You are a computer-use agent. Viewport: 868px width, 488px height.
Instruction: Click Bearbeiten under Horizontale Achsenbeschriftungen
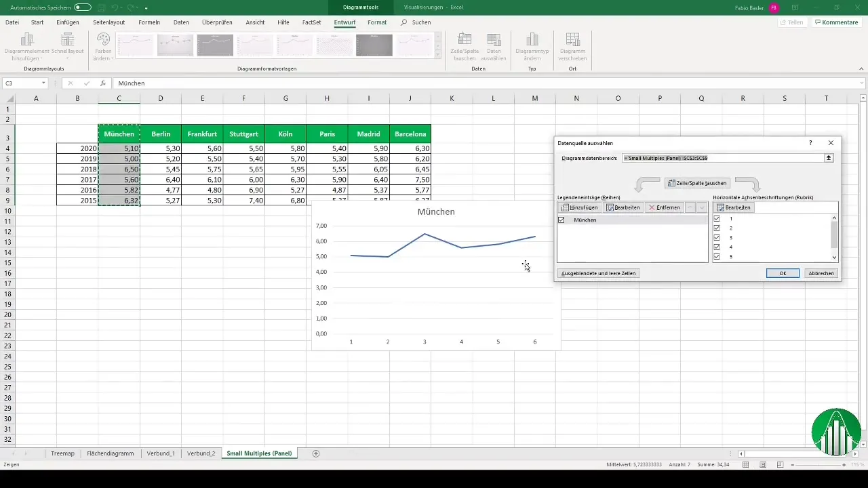pos(734,207)
